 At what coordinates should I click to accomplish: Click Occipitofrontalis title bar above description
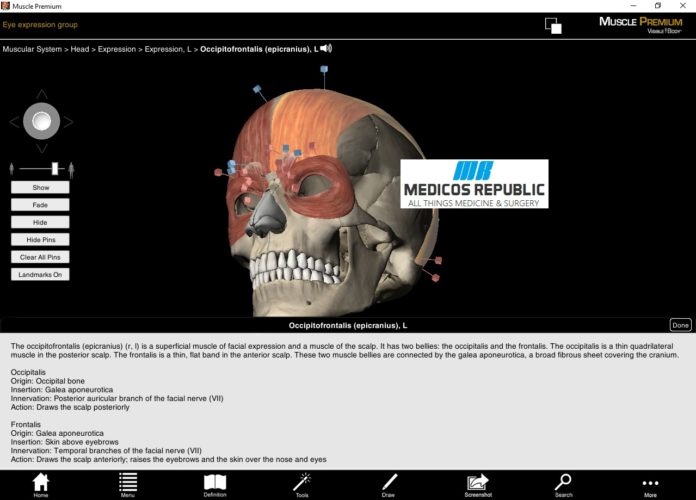pyautogui.click(x=348, y=325)
